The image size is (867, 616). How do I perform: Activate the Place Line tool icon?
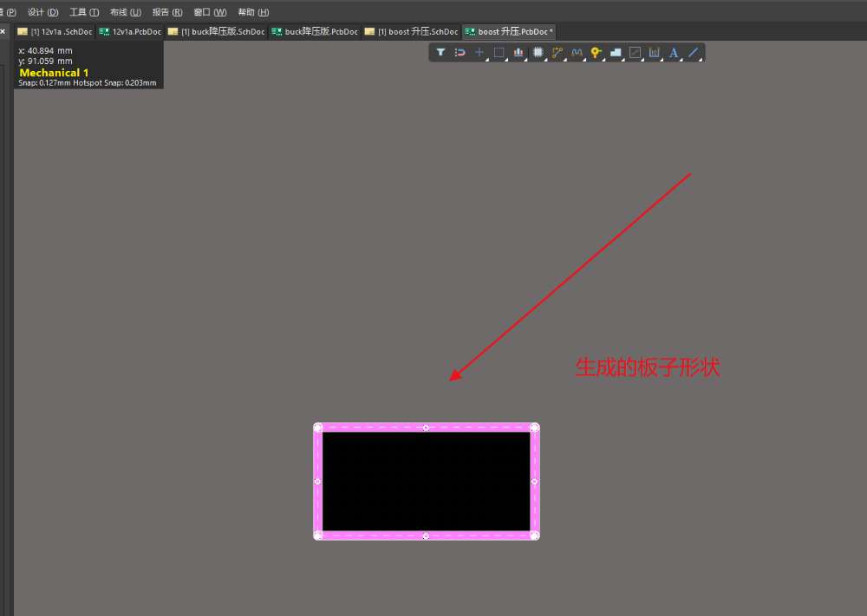click(693, 53)
